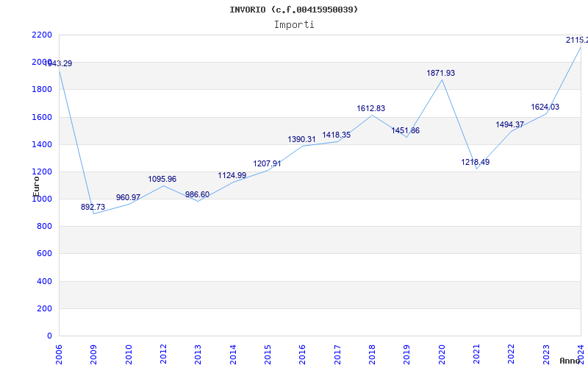This screenshot has height=368, width=588.
Task: Click data label 1418.35
Action: click(x=337, y=135)
